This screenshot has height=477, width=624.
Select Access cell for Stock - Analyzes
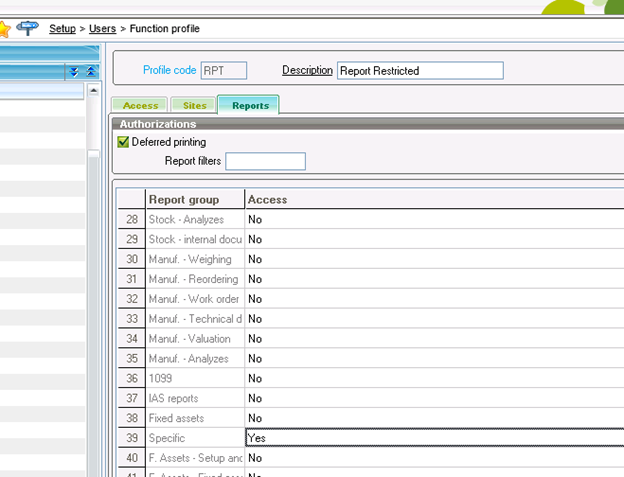click(x=434, y=219)
